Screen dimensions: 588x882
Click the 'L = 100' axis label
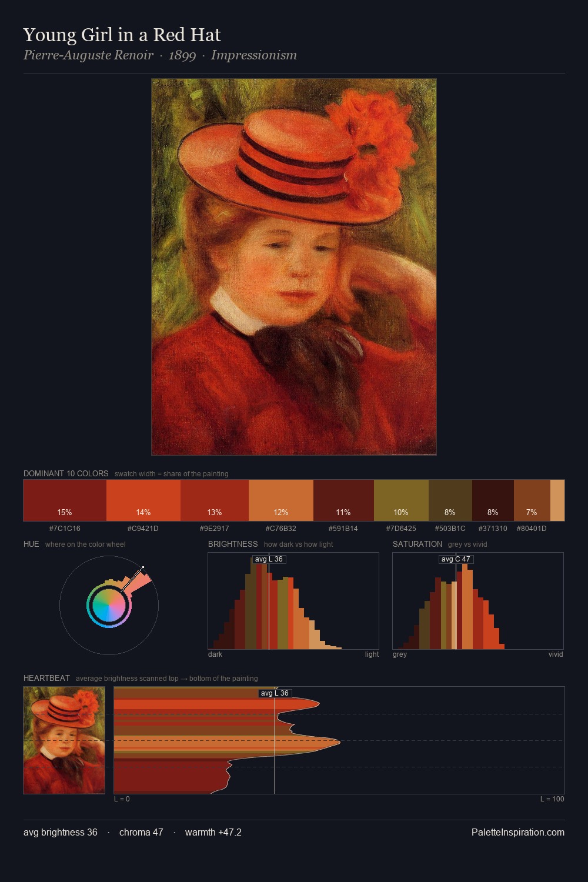[x=552, y=799]
